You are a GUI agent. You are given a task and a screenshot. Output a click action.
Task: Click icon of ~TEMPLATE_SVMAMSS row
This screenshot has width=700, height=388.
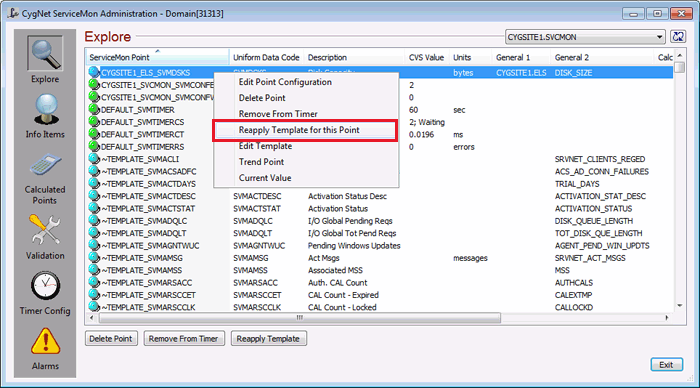click(94, 270)
